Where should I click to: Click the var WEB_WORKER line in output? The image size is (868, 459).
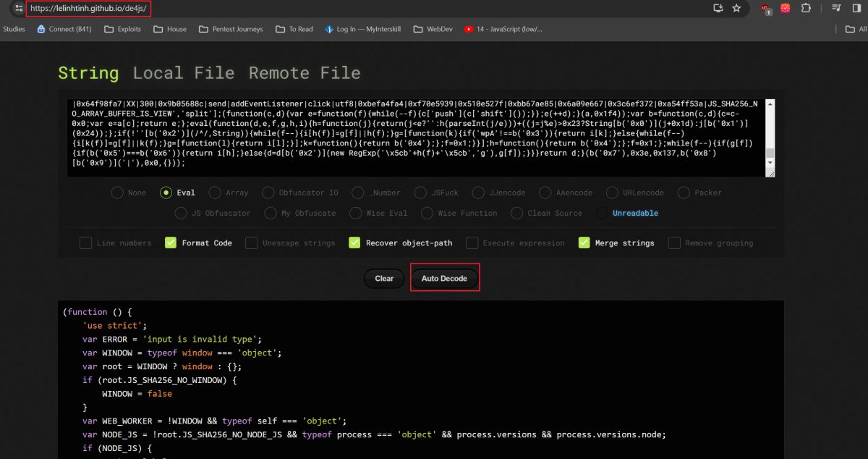[x=215, y=421]
